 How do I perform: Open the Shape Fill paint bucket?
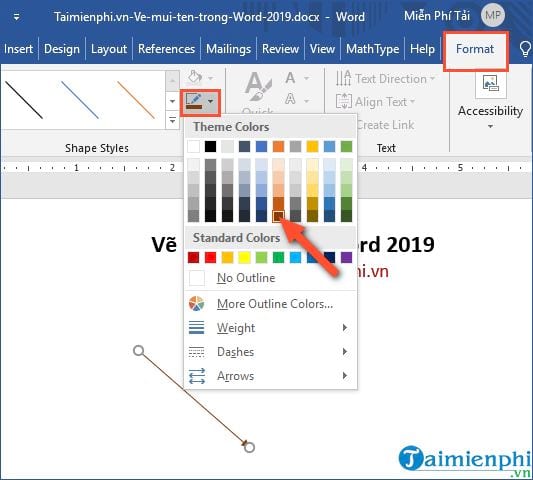coord(195,77)
